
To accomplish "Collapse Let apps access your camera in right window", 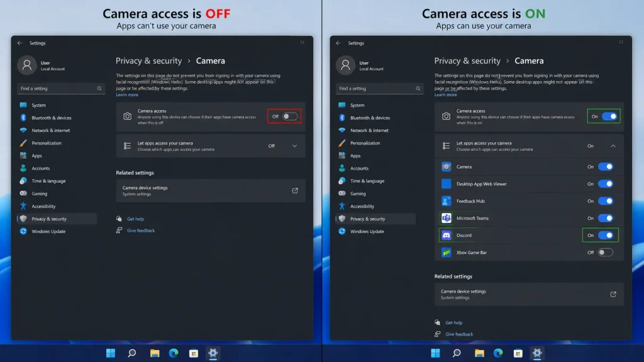I will pos(613,146).
